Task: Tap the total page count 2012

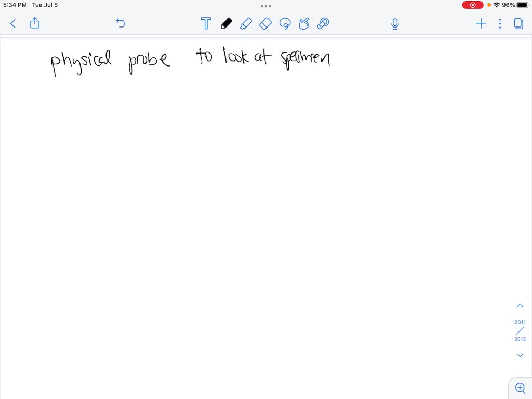Action: click(520, 339)
